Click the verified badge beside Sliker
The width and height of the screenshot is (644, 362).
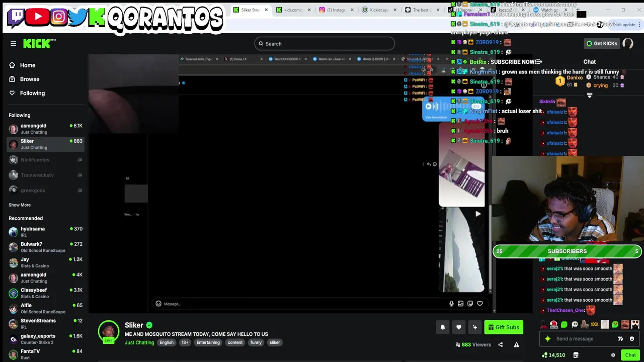149,325
